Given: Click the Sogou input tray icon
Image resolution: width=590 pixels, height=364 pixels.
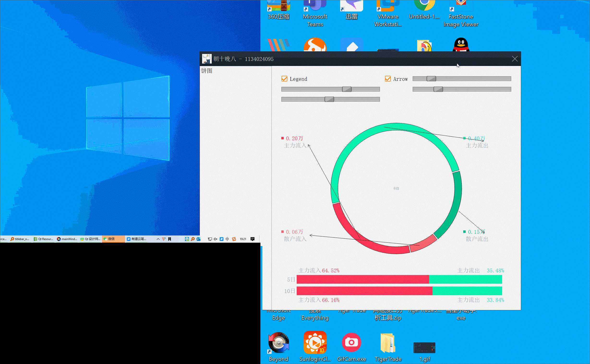Looking at the screenshot, I should 234,239.
